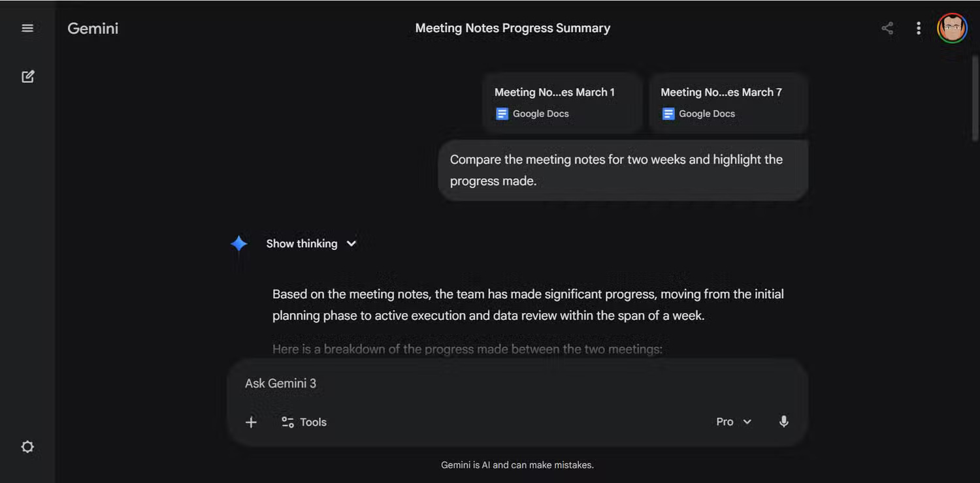Share this conversation
980x483 pixels.
(887, 28)
